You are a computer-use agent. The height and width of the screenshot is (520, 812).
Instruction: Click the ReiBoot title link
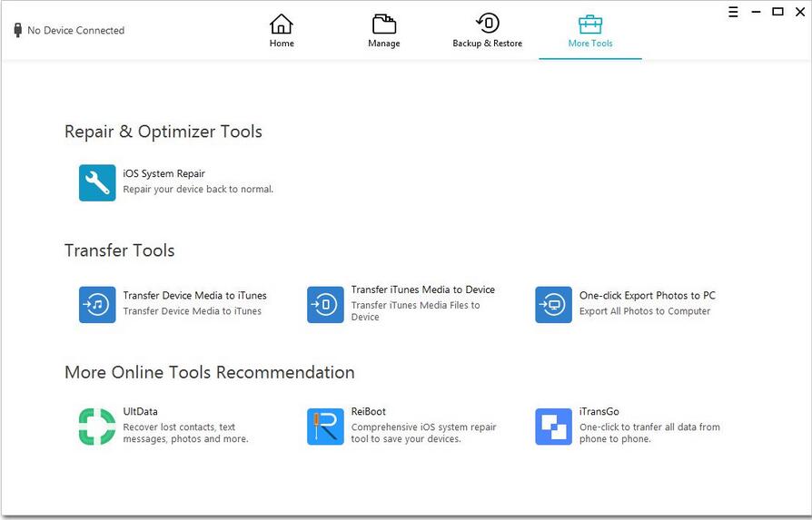click(x=368, y=411)
